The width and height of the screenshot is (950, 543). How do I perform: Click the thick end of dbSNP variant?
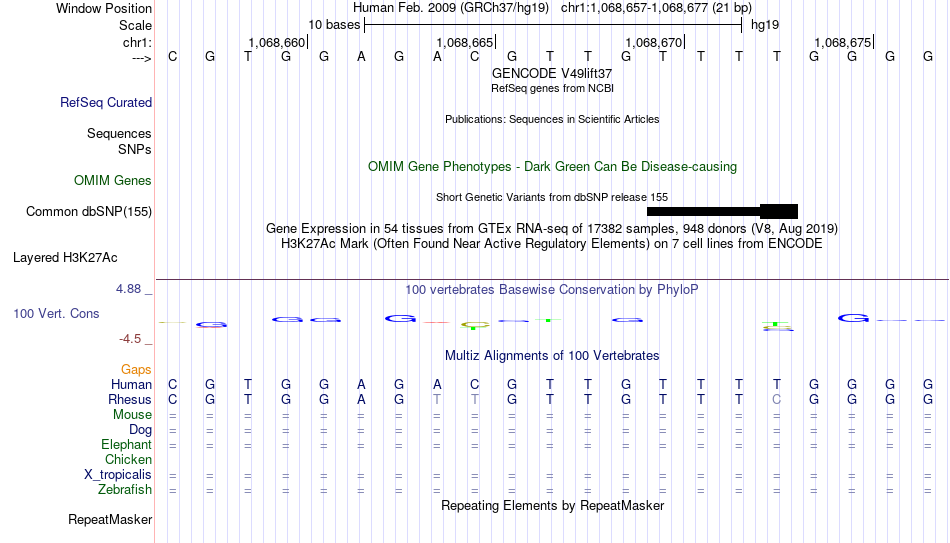(x=779, y=212)
